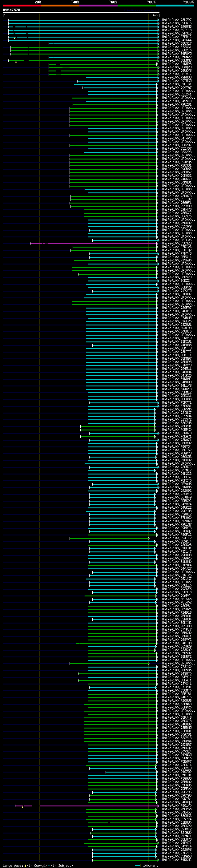This screenshot has width=197, height=868.
Task: Click the red 20% identity legend segment
Action: [22, 6]
